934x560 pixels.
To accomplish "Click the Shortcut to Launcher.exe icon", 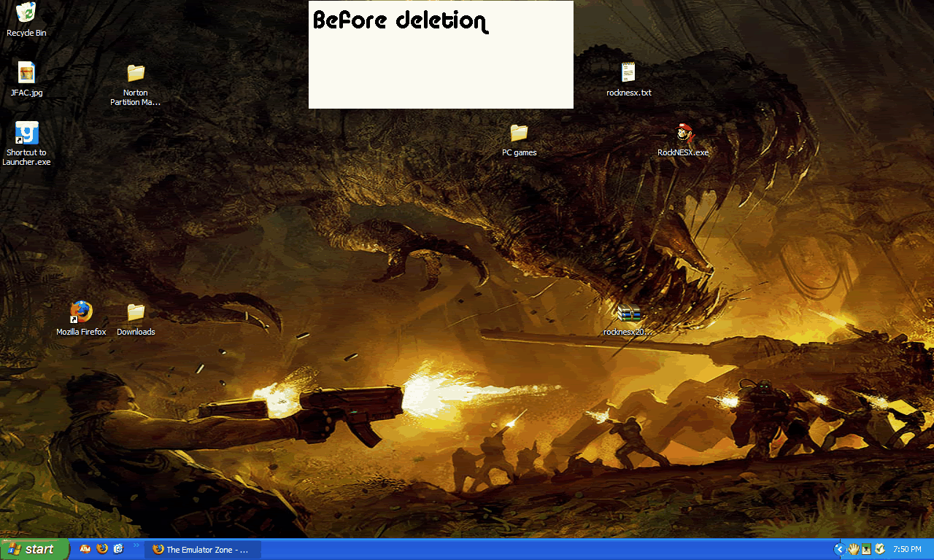I will pyautogui.click(x=26, y=133).
